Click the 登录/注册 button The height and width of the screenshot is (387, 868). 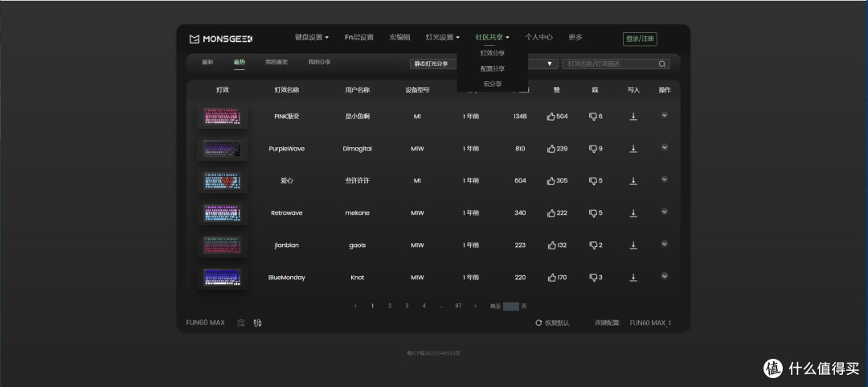[x=640, y=39]
